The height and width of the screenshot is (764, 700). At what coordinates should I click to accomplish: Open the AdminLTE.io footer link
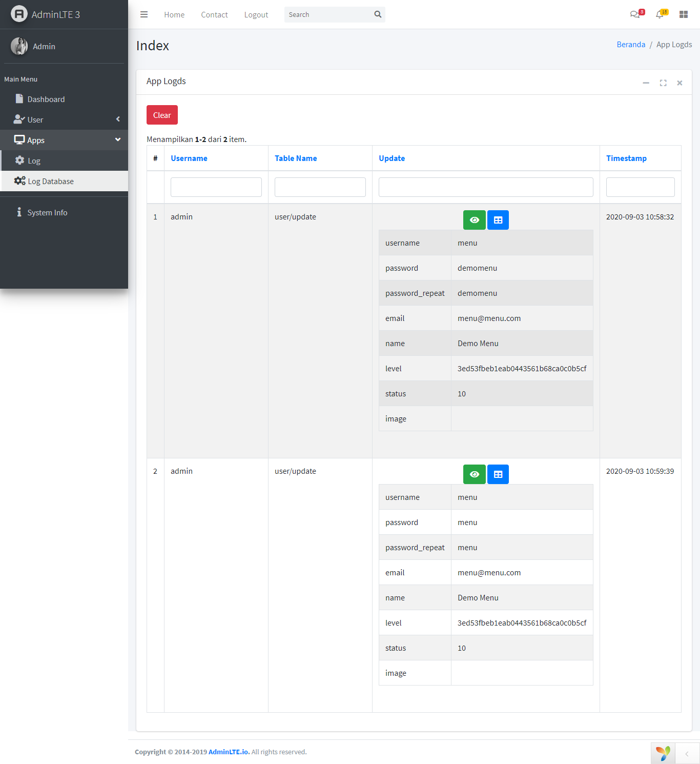point(229,752)
